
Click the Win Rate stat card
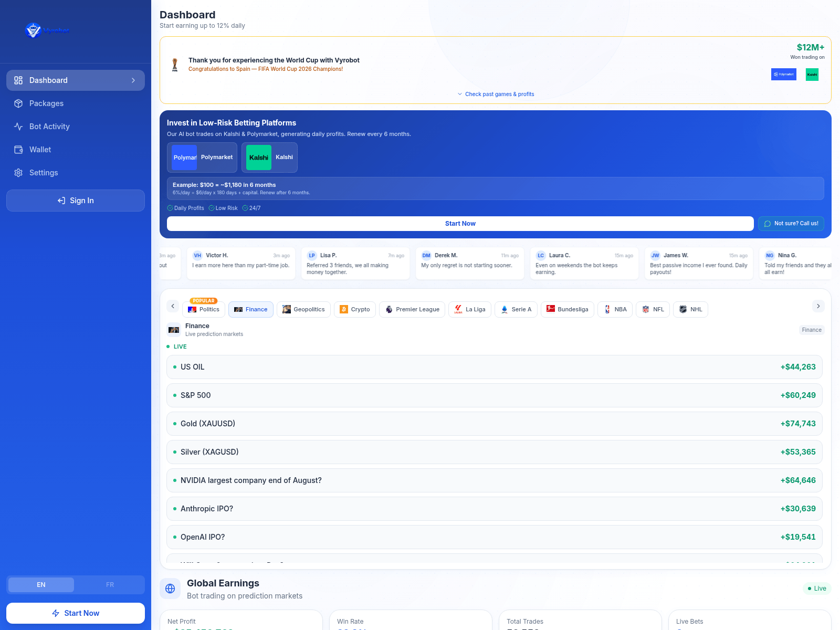point(411,620)
